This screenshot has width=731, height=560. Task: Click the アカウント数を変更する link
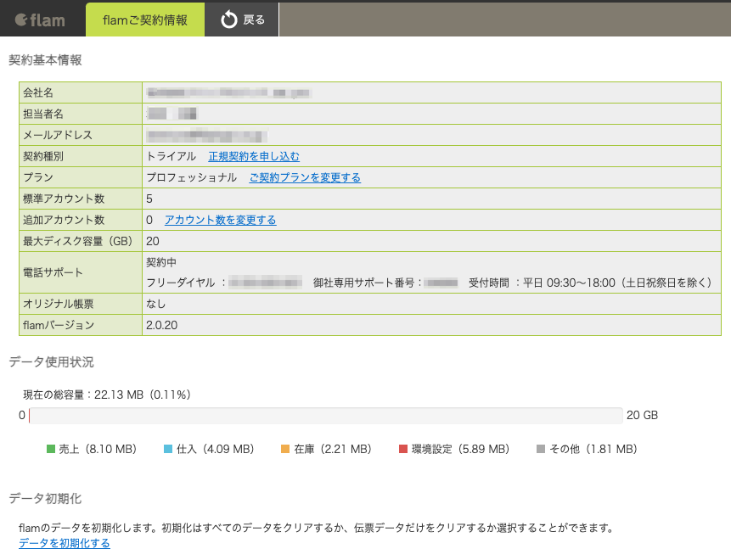tap(221, 220)
